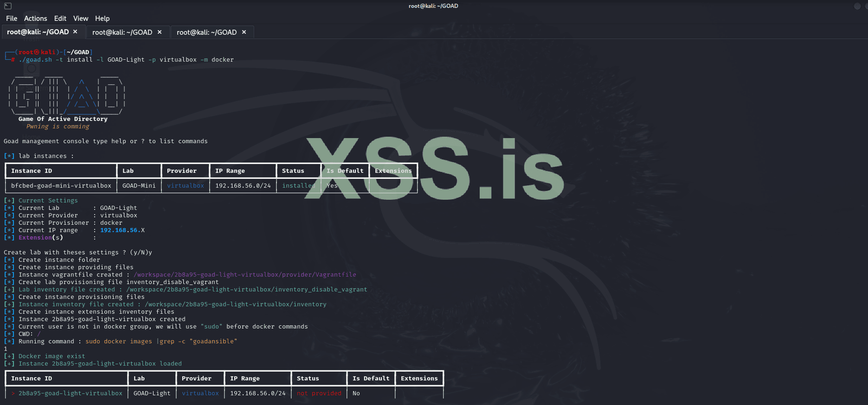This screenshot has height=405, width=868.
Task: Click the 'Extensions' header in second table
Action: pos(419,379)
